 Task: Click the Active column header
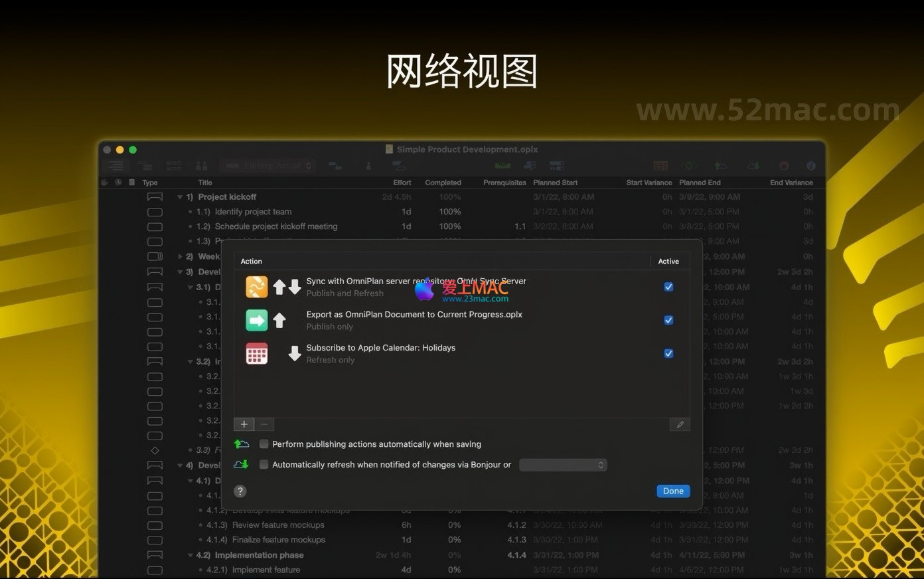tap(668, 262)
